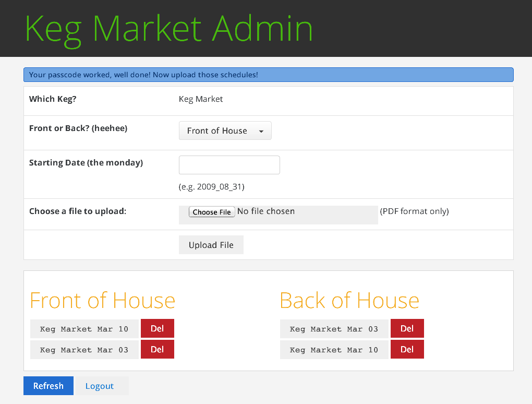The width and height of the screenshot is (532, 404).
Task: Open Back of House schedule Mar 03
Action: [334, 329]
